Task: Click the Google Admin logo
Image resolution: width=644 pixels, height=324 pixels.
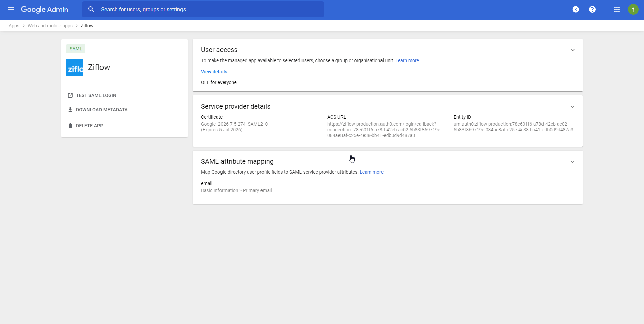Action: (x=44, y=9)
